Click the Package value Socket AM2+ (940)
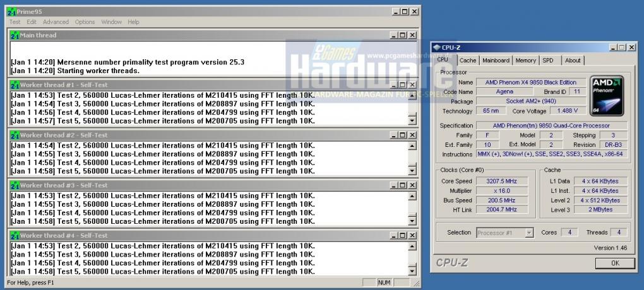This screenshot has width=644, height=290. tap(530, 101)
